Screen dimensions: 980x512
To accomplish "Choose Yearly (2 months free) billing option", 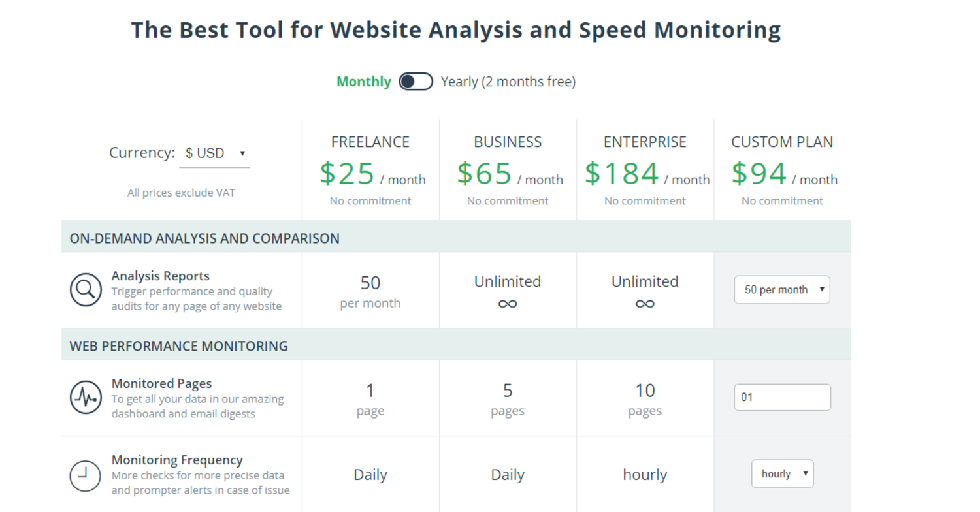I will (x=508, y=82).
